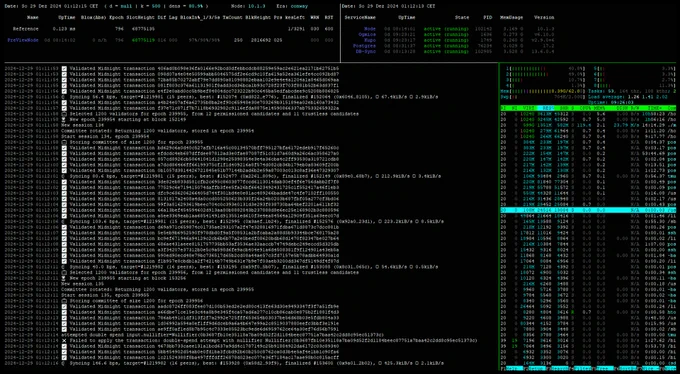
Task: Click the Postgres service name
Action: (364, 46)
